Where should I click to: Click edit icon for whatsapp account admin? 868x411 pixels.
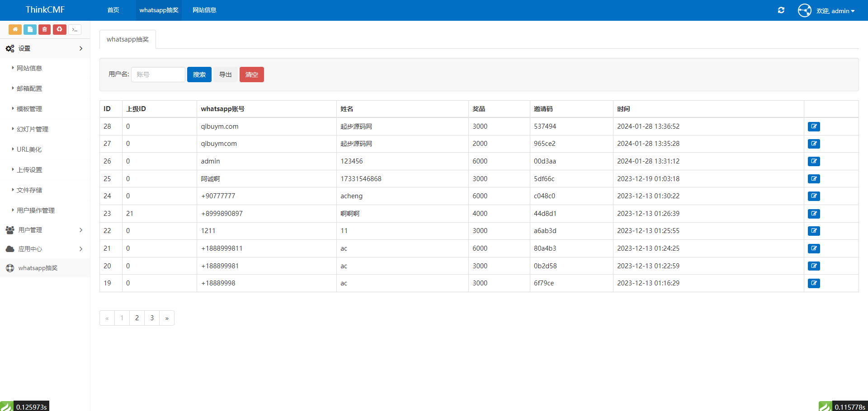coord(814,161)
